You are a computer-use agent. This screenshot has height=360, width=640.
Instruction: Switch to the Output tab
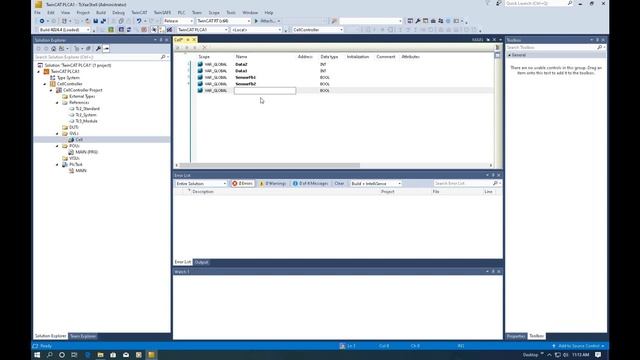(x=201, y=262)
